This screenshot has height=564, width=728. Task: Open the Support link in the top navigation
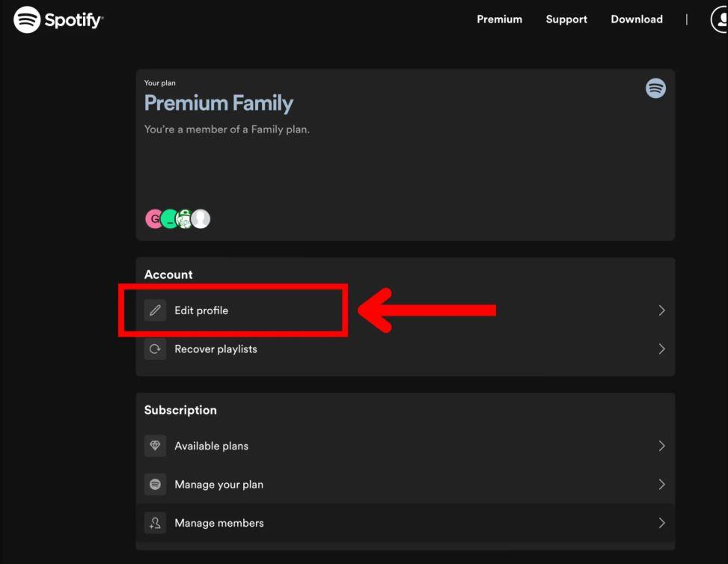(x=566, y=19)
